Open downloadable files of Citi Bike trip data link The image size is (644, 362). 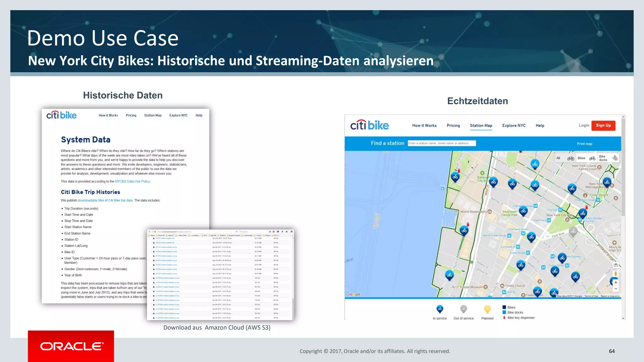tap(105, 200)
